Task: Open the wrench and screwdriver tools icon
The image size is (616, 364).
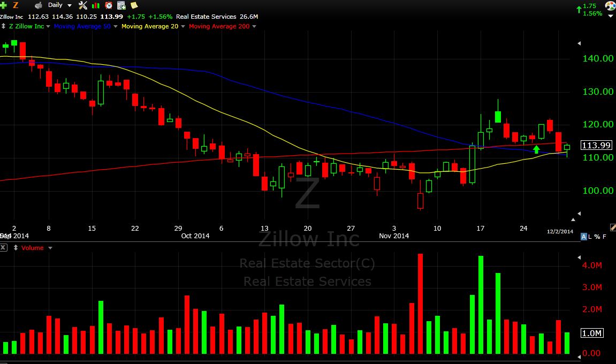Action: pyautogui.click(x=82, y=5)
